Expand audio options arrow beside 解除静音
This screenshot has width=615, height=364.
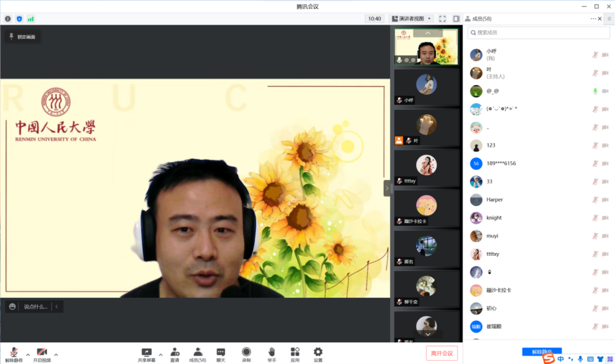(28, 355)
